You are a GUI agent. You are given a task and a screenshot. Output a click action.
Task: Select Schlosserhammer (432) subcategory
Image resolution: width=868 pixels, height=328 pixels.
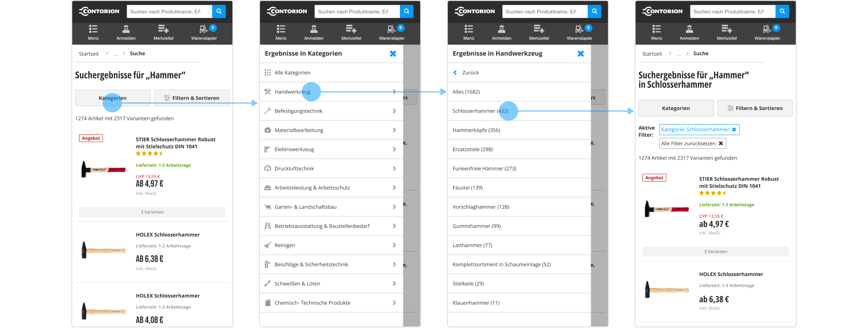pyautogui.click(x=519, y=111)
